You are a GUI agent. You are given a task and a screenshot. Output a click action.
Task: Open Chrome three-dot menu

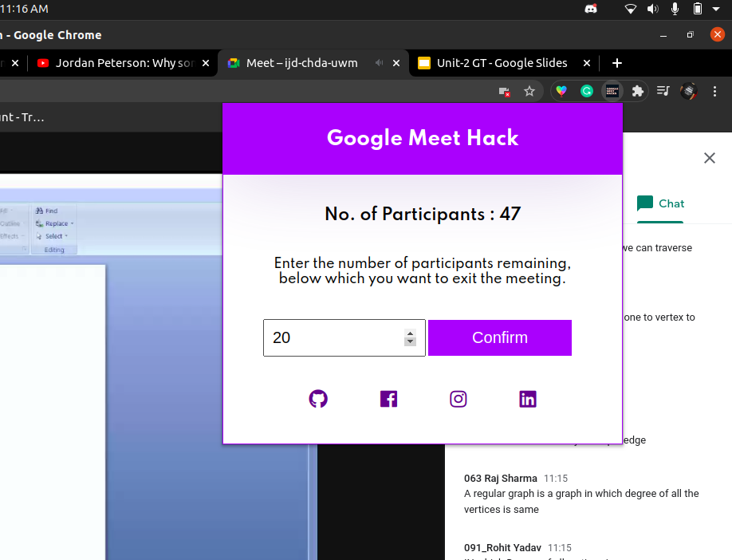coord(714,91)
